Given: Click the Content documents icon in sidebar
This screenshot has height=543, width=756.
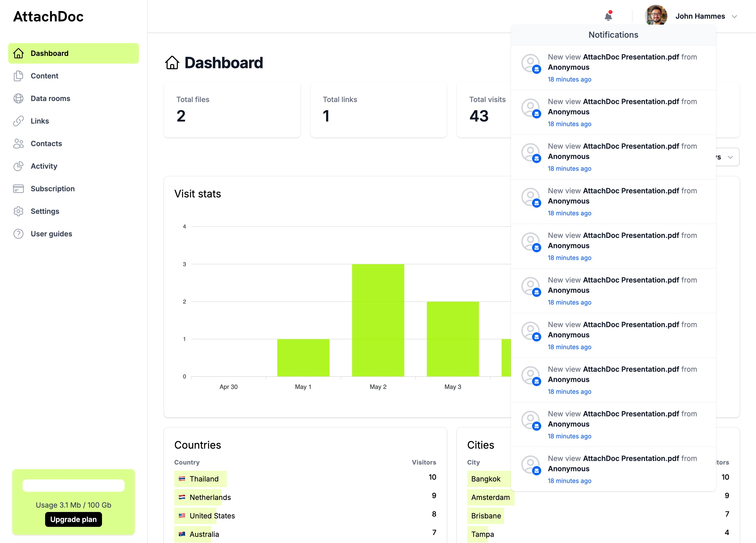Looking at the screenshot, I should click(x=18, y=76).
